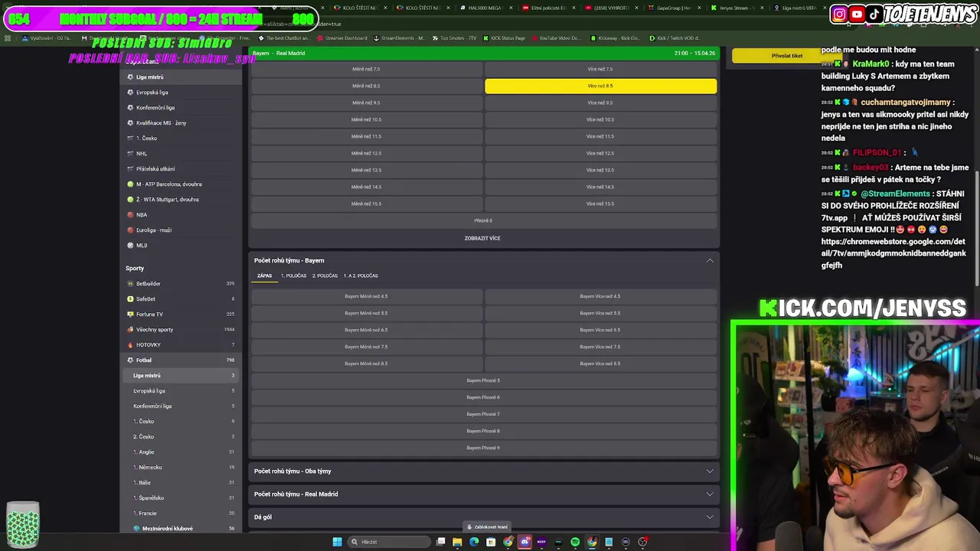
Task: Open Liga mistrů in the top league list
Action: tap(181, 77)
